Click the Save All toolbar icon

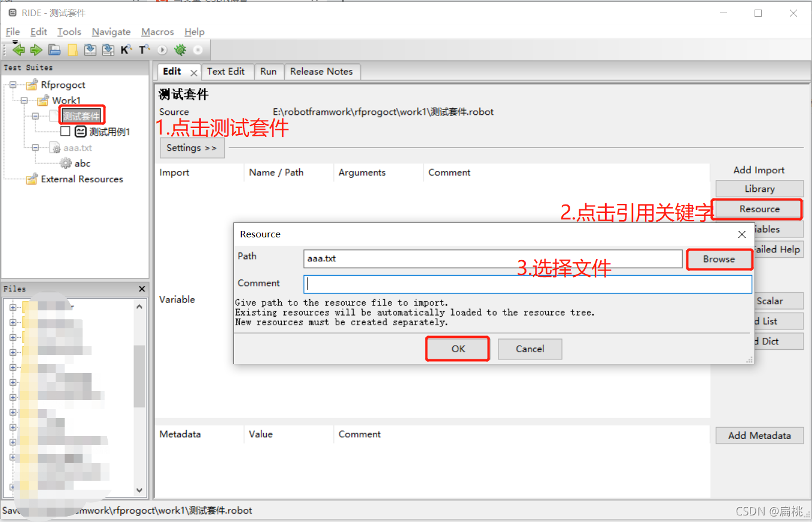click(x=108, y=50)
